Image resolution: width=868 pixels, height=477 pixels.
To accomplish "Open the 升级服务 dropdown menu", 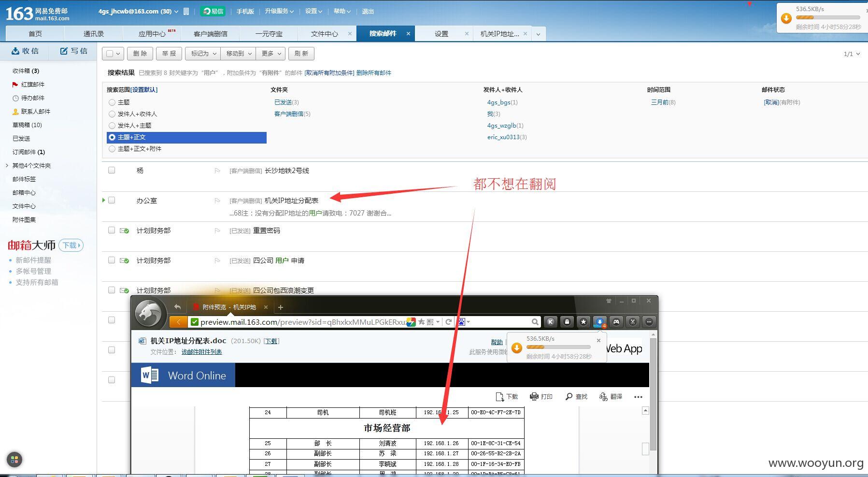I will click(x=279, y=11).
